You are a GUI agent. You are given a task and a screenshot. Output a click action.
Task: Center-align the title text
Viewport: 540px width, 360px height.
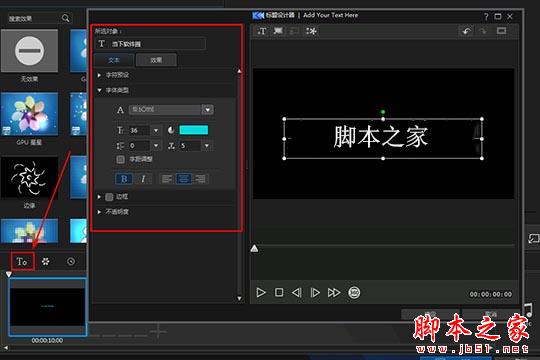point(184,179)
